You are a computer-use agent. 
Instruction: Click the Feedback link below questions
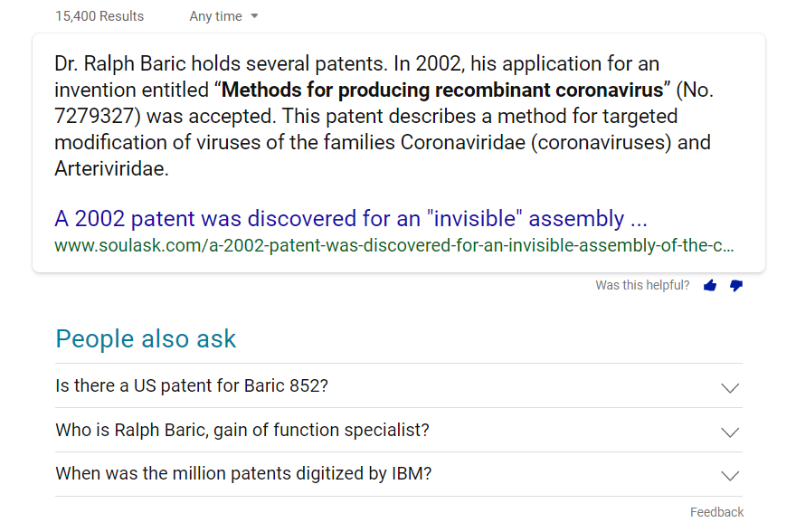pyautogui.click(x=716, y=512)
